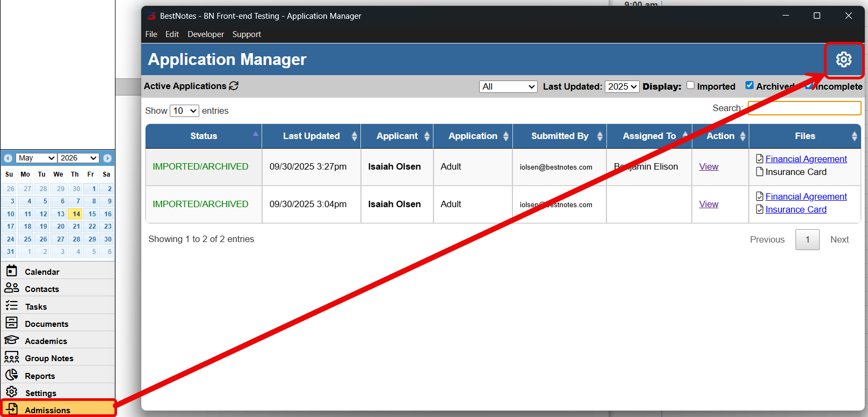Click iolsen@bestnotes.com in first row

[556, 167]
